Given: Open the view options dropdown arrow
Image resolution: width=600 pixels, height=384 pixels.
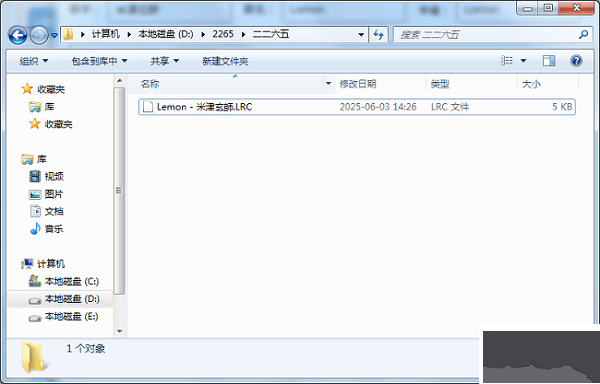Looking at the screenshot, I should 523,60.
